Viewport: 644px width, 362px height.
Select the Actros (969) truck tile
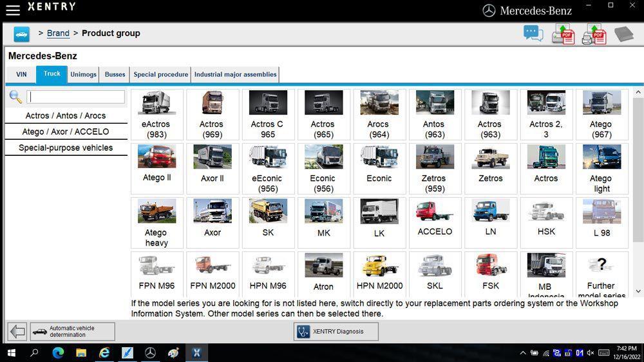click(x=213, y=115)
